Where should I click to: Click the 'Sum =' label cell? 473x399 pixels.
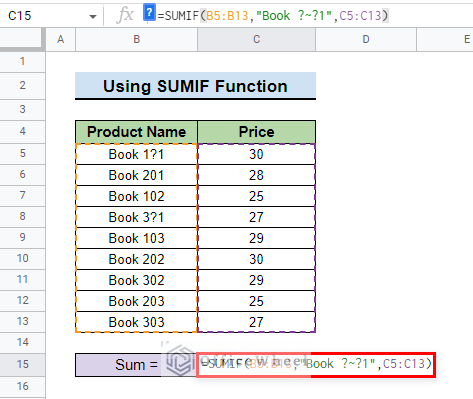coord(136,365)
